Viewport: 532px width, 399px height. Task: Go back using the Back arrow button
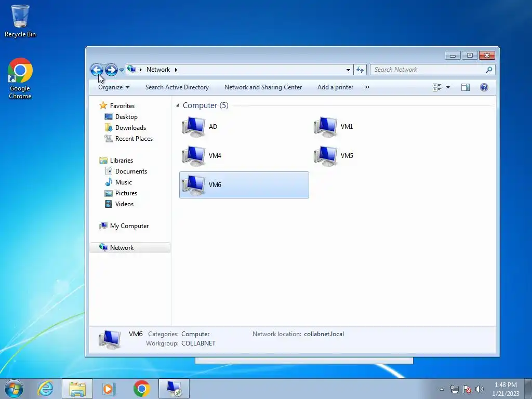click(97, 70)
